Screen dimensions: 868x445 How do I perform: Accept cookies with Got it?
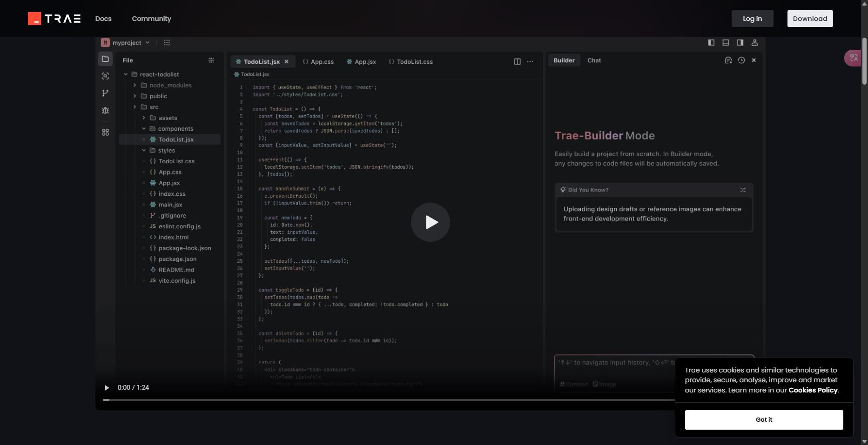764,419
